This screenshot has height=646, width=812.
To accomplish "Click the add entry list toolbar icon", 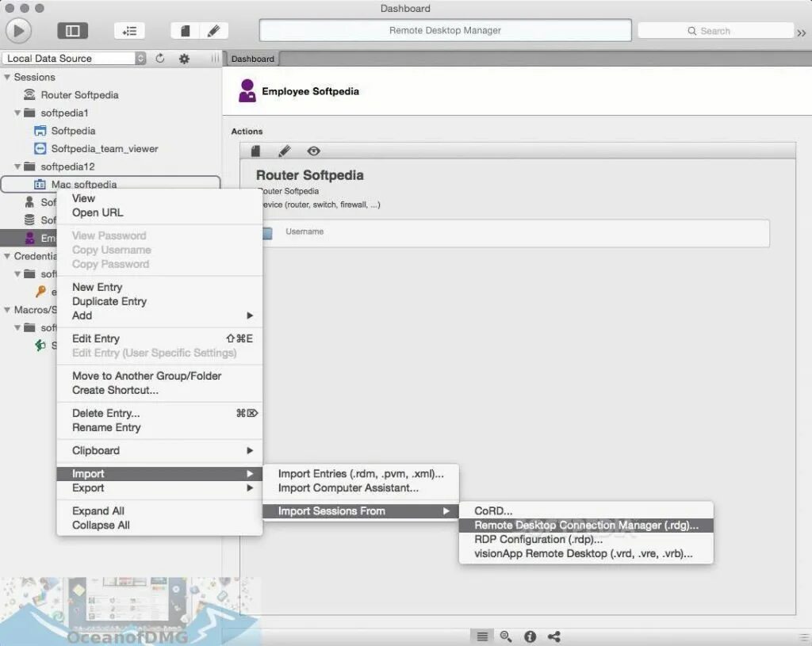I will tap(129, 31).
